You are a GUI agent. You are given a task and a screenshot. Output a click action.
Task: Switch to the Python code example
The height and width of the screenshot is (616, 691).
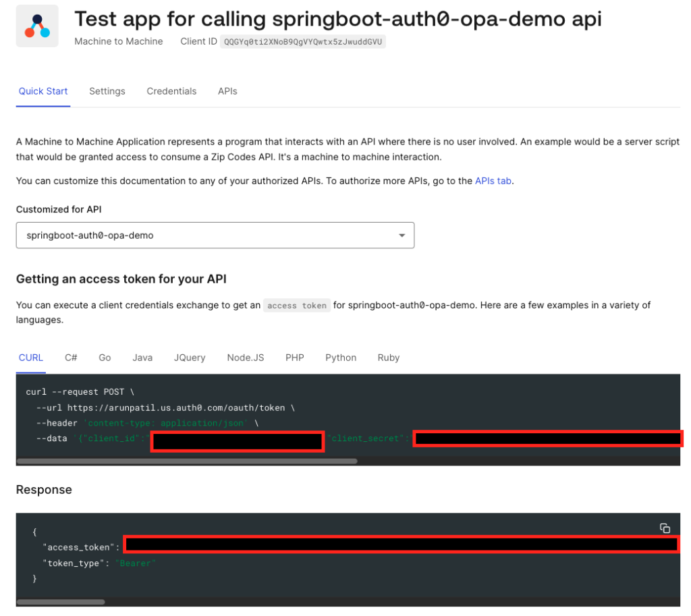[x=341, y=358]
